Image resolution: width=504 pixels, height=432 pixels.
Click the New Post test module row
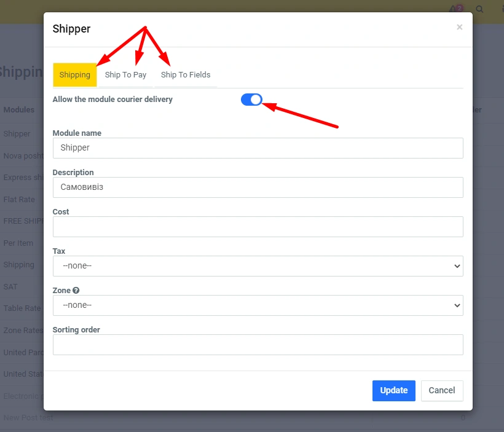[28, 418]
